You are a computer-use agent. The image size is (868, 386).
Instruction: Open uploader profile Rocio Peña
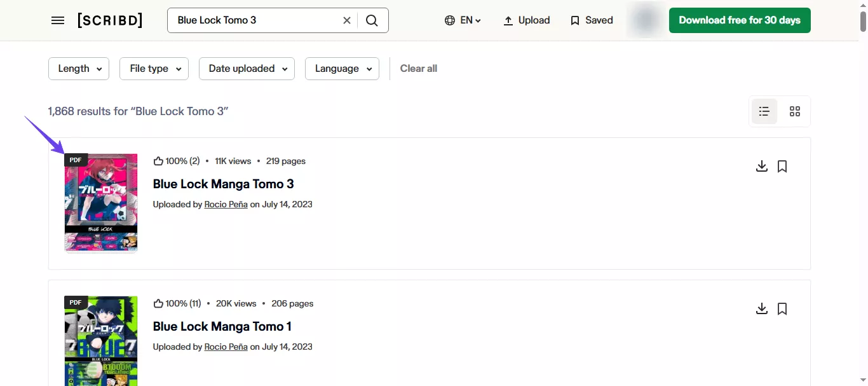coord(226,204)
